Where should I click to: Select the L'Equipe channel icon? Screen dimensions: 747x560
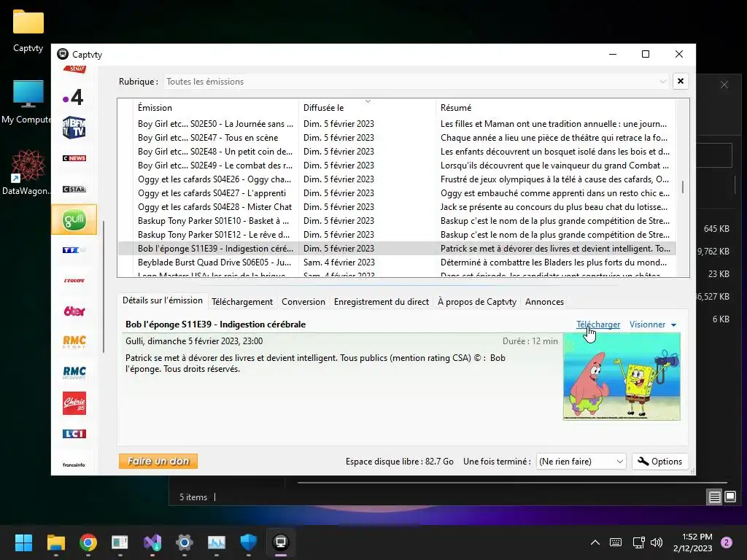pyautogui.click(x=74, y=281)
